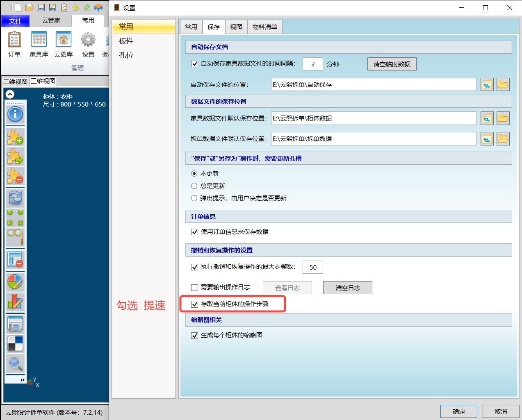Open the 文件 menu in the main window

pos(15,21)
